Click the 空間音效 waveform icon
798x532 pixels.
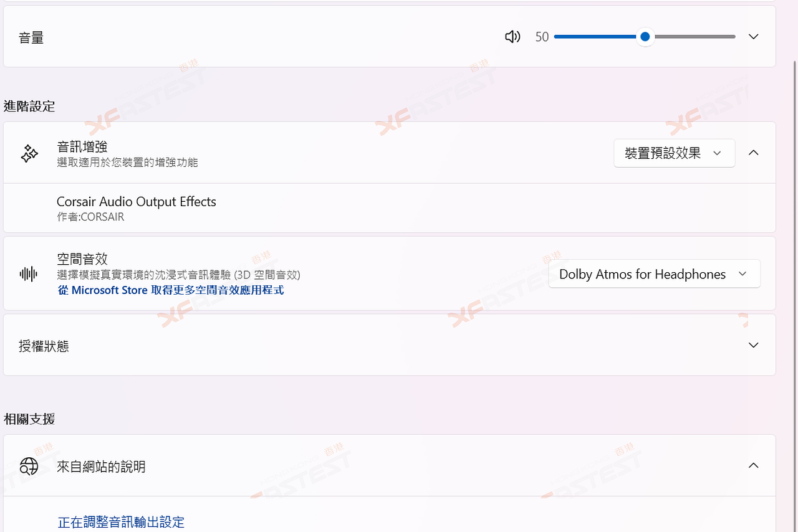coord(29,274)
